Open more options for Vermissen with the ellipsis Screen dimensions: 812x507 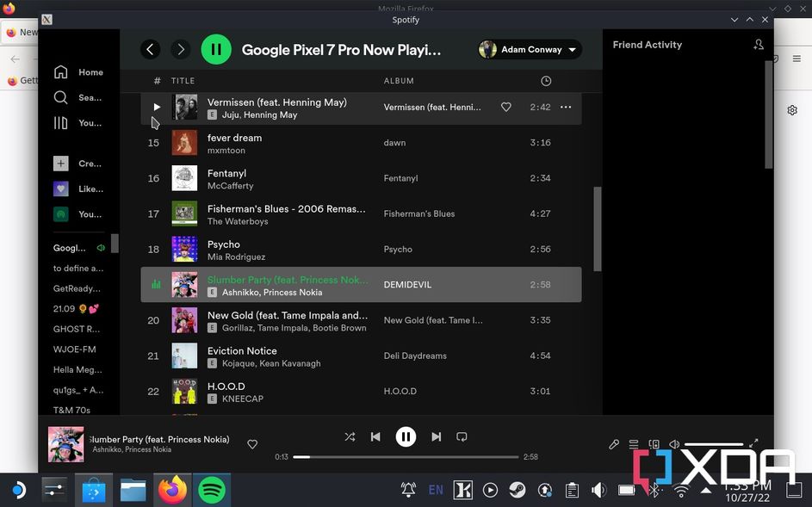566,107
